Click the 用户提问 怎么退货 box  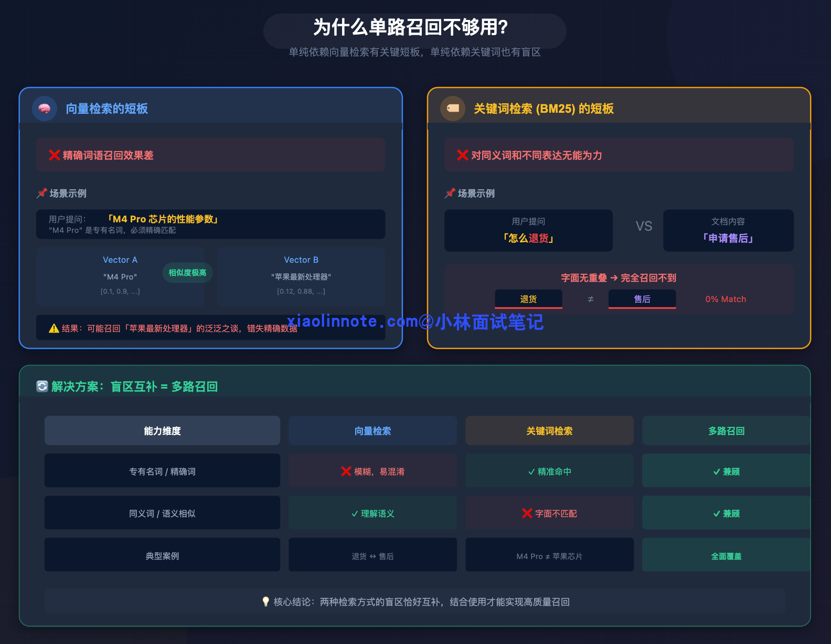(528, 230)
